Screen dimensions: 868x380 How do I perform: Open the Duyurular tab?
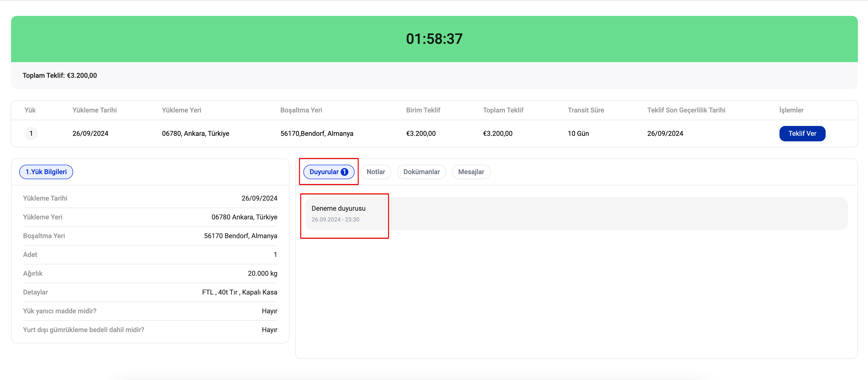324,172
